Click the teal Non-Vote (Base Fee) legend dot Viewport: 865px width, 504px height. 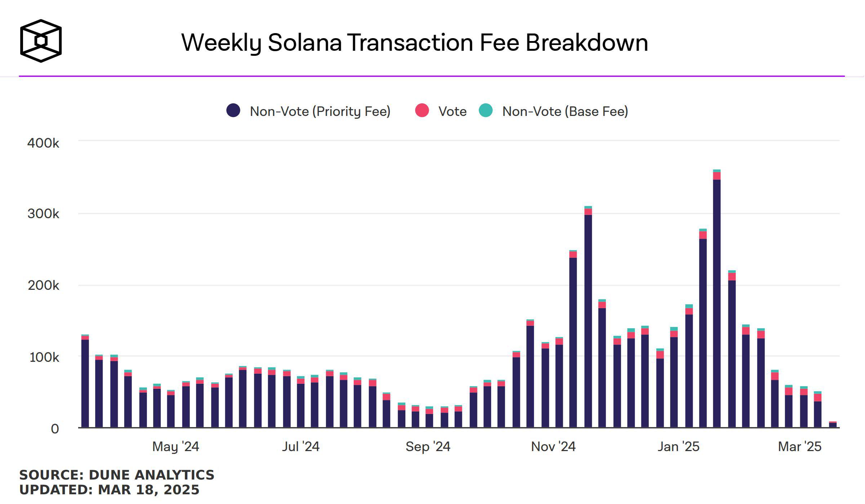coord(486,111)
